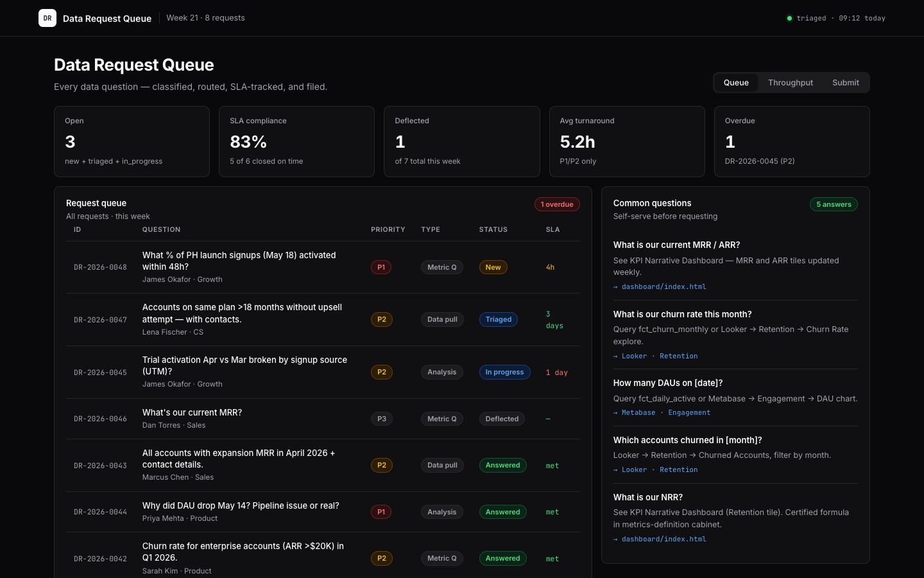
Task: Click the 4h SLA value
Action: point(550,267)
